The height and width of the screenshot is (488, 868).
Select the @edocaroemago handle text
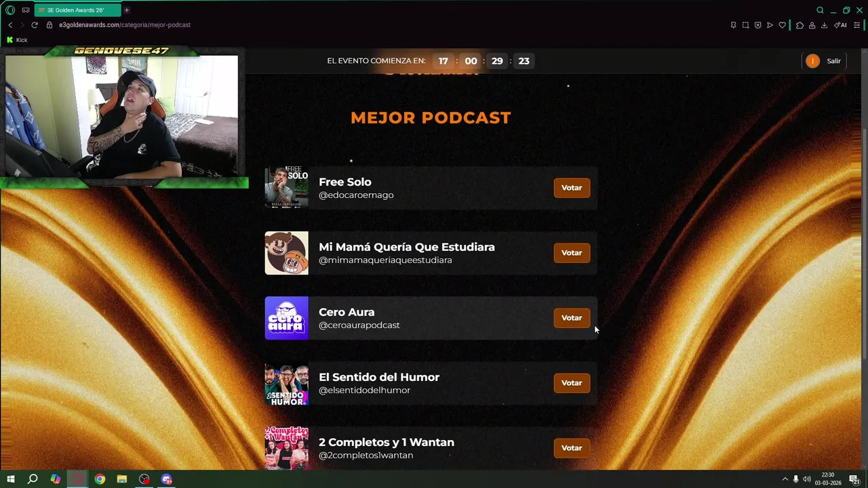click(356, 195)
